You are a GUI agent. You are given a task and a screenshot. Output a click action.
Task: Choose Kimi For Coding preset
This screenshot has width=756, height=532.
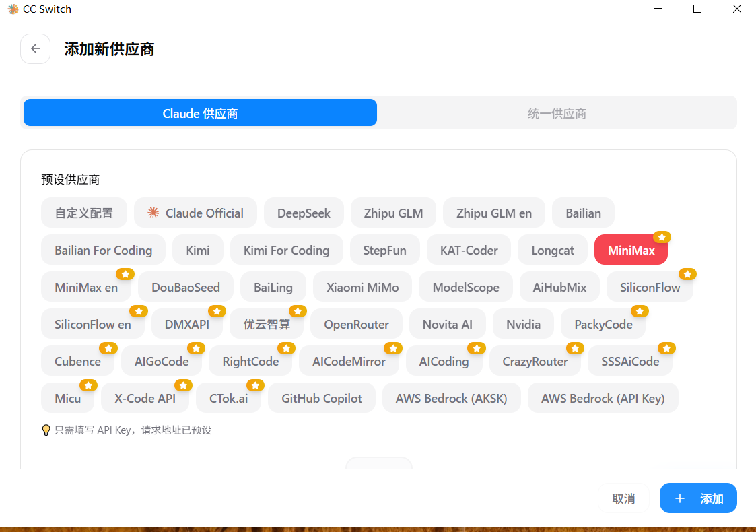point(286,250)
